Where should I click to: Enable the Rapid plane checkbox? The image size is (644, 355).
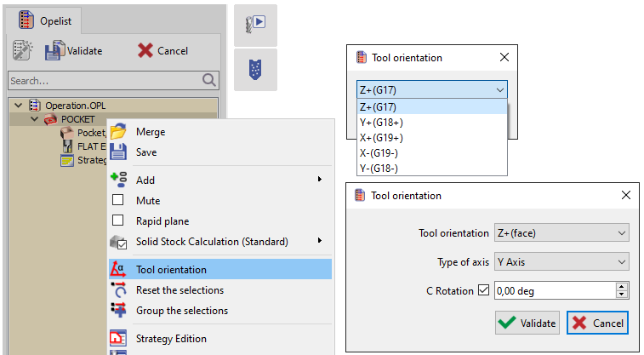(118, 221)
